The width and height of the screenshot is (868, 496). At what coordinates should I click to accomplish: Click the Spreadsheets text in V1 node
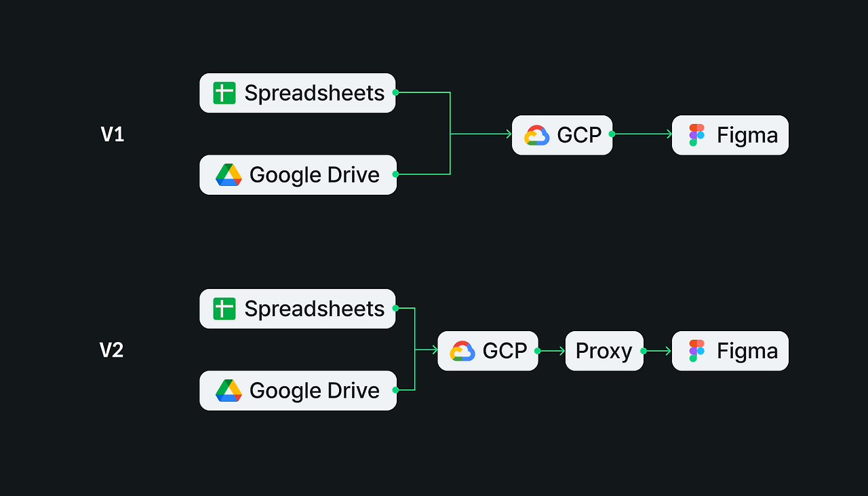click(x=315, y=93)
